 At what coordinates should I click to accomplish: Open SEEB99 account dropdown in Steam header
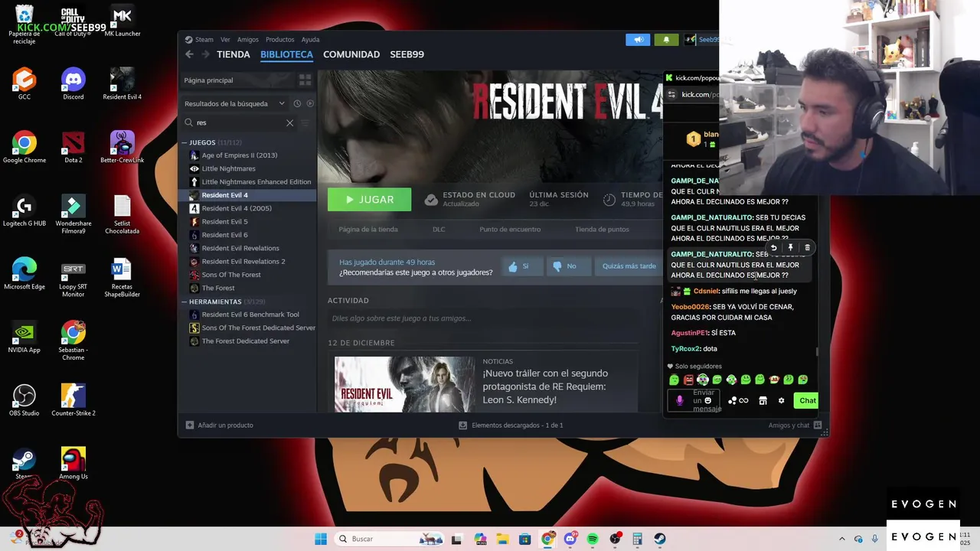[702, 40]
